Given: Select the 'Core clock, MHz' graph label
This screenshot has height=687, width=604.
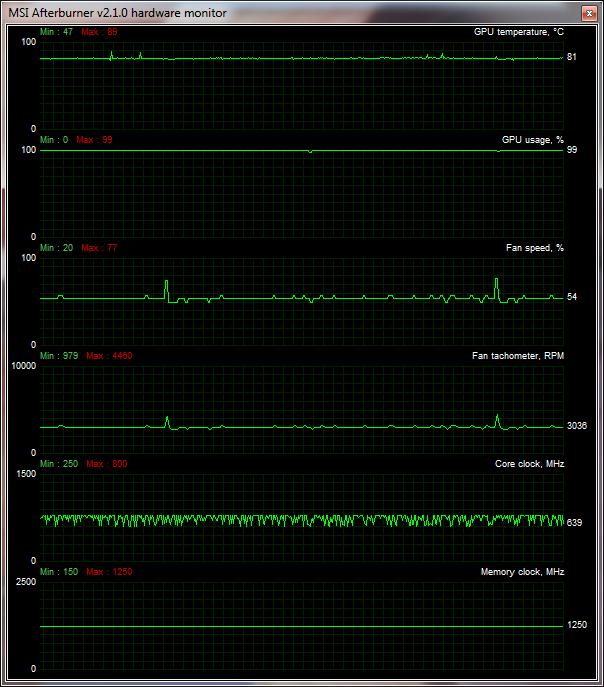Looking at the screenshot, I should 530,464.
